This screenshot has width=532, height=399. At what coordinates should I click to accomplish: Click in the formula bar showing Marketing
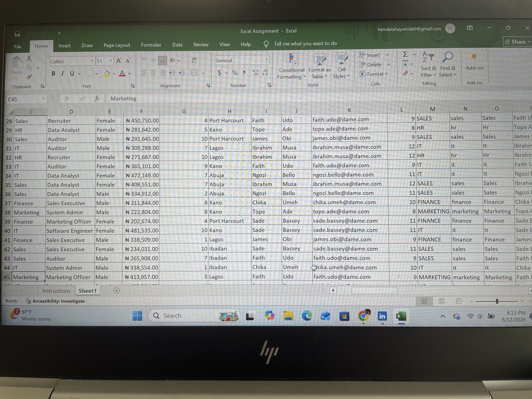coord(317,98)
